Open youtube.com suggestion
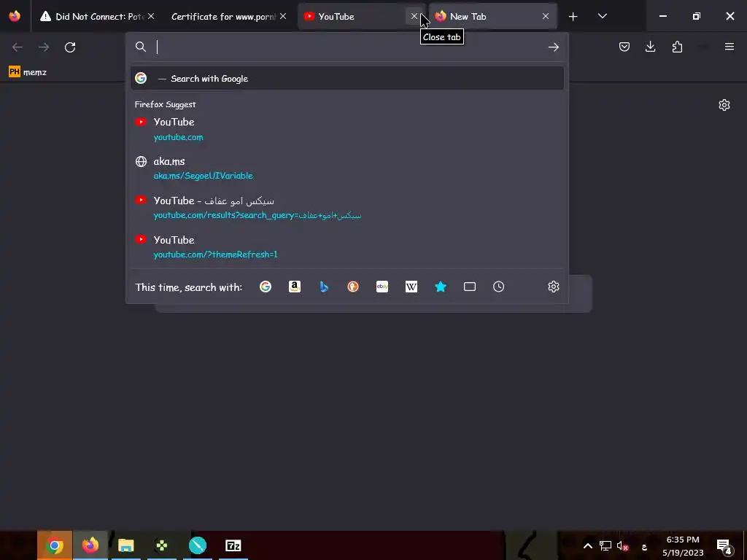This screenshot has height=560, width=747. pyautogui.click(x=347, y=129)
